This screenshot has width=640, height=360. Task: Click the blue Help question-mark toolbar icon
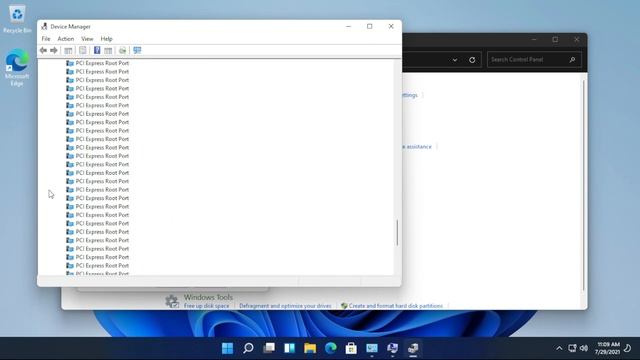[x=97, y=50]
